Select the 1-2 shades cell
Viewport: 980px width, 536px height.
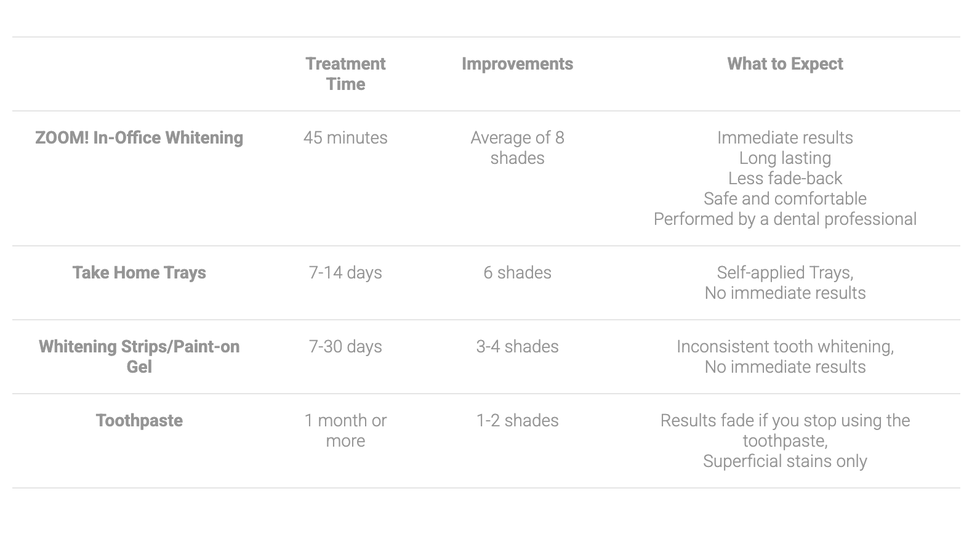pyautogui.click(x=517, y=421)
